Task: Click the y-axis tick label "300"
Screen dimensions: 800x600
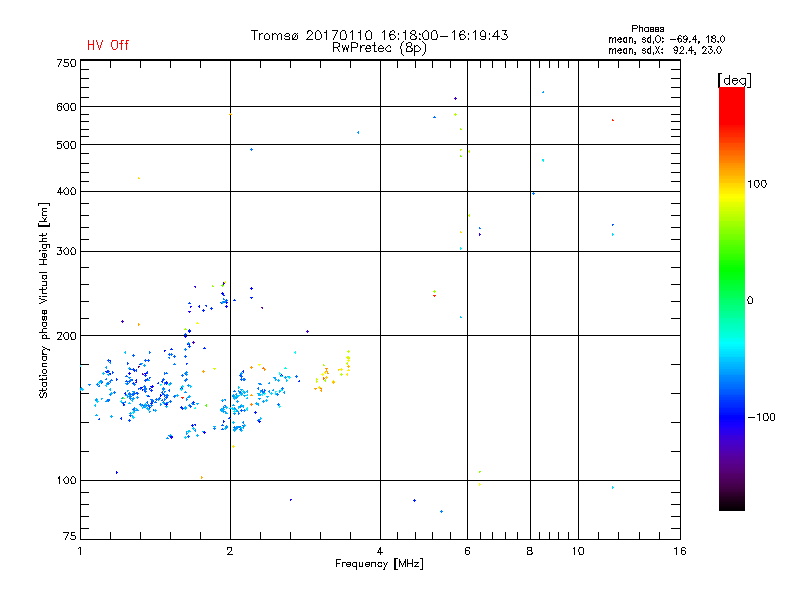Action: click(x=66, y=252)
